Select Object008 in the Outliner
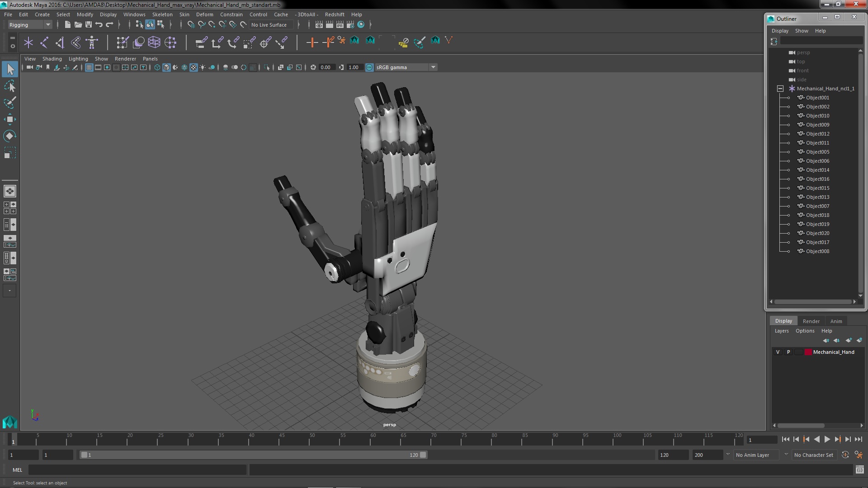 click(x=817, y=251)
